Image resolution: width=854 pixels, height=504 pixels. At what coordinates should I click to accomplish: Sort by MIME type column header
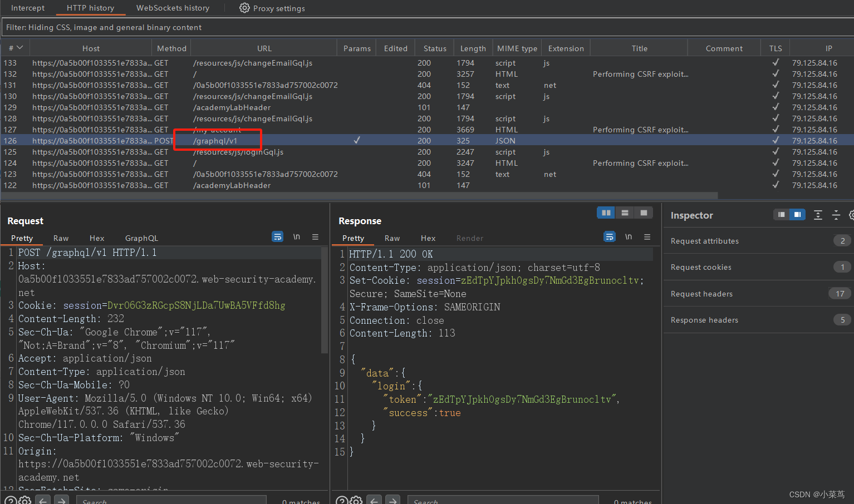tap(517, 48)
